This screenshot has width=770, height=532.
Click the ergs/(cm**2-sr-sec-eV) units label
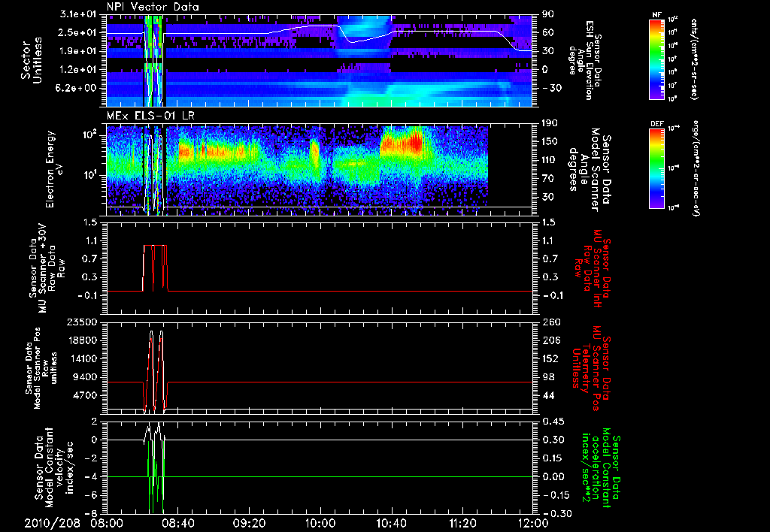[696, 168]
